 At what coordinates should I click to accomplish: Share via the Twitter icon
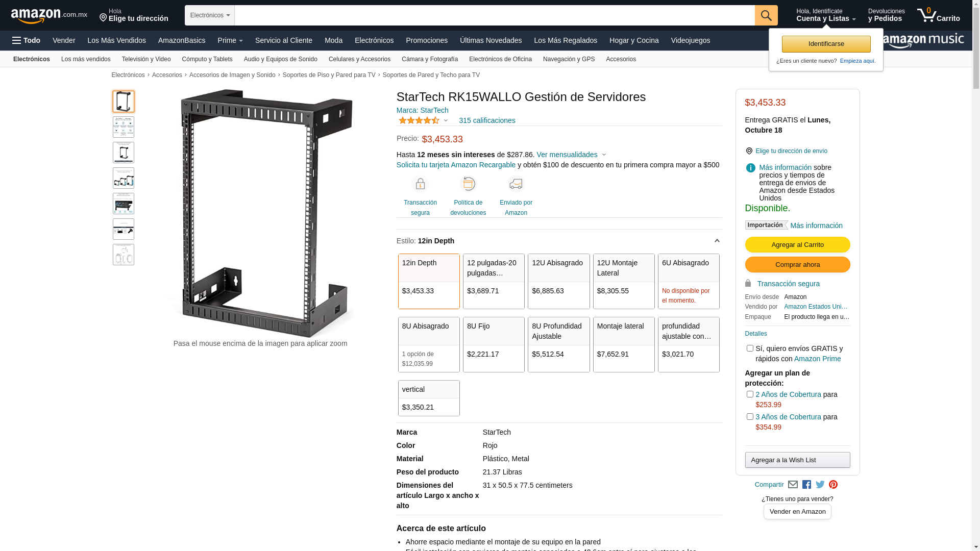point(820,485)
